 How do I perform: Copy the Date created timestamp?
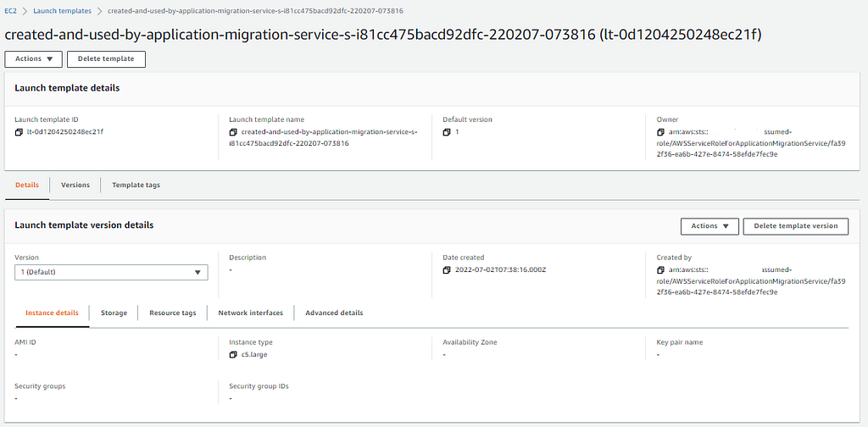pyautogui.click(x=446, y=270)
